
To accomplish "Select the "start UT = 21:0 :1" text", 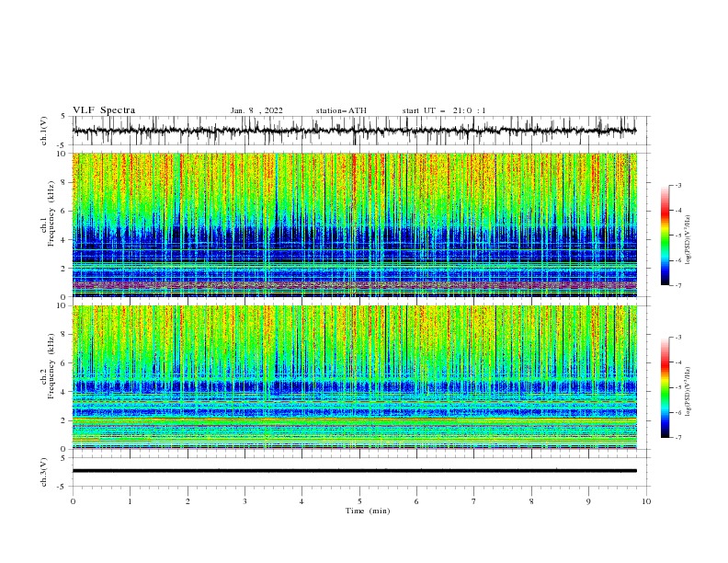I will pyautogui.click(x=444, y=110).
